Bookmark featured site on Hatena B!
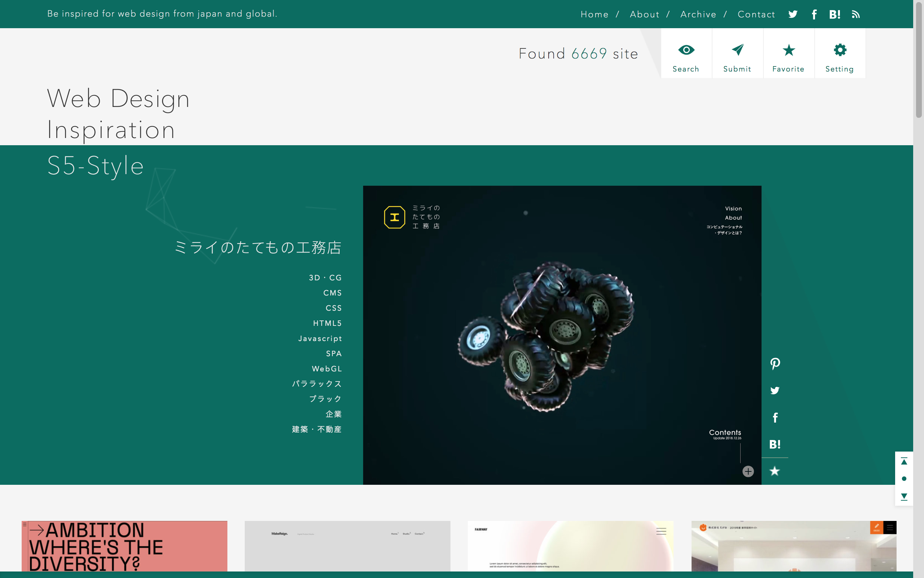924x578 pixels. pyautogui.click(x=775, y=444)
